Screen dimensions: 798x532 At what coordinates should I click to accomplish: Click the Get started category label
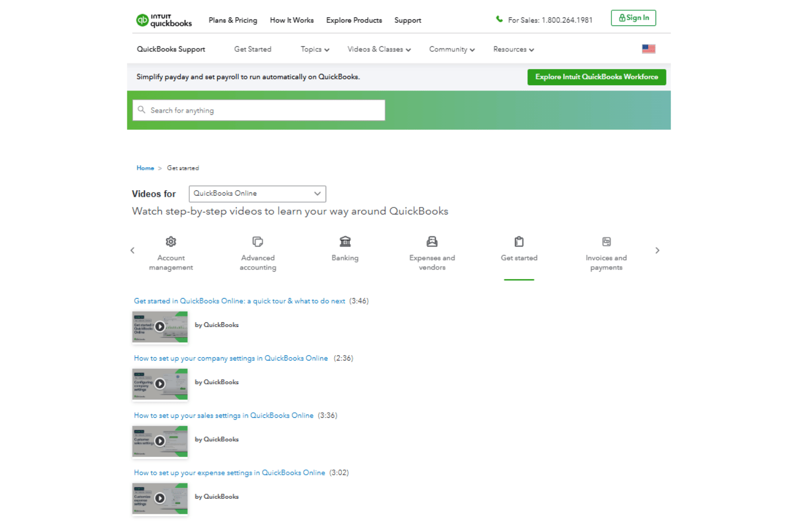(x=519, y=258)
